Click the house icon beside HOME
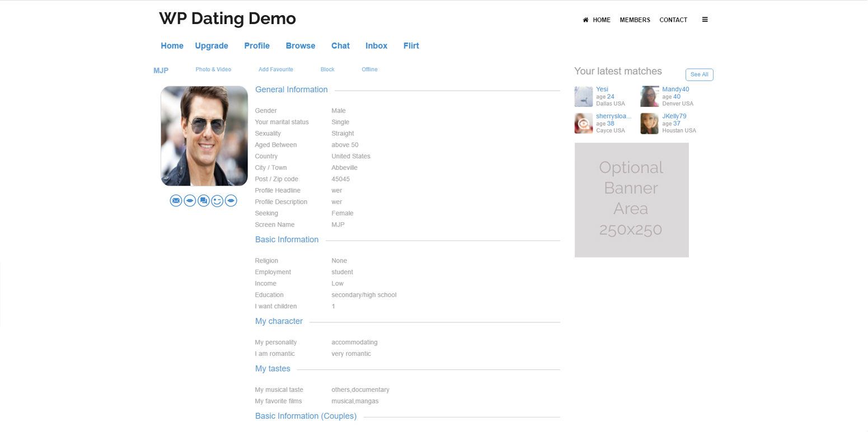Screen dimensions: 868x432 click(586, 20)
